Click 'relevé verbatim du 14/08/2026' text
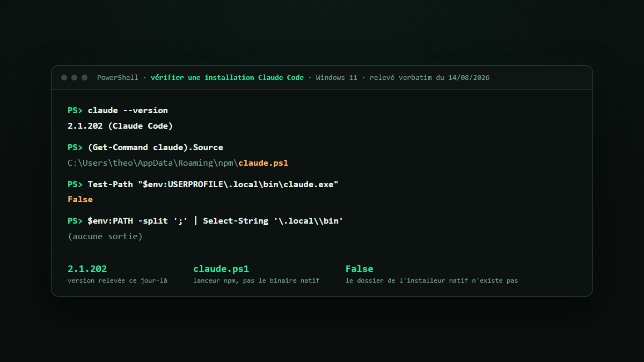The height and width of the screenshot is (362, 644). pos(429,78)
